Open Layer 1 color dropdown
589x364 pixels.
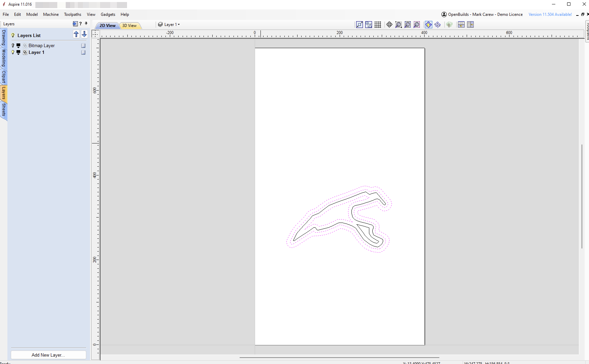pyautogui.click(x=19, y=52)
